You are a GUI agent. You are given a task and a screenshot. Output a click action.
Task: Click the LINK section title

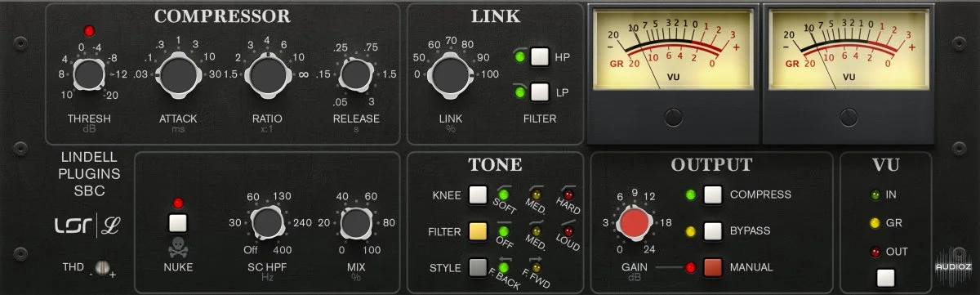pos(495,16)
